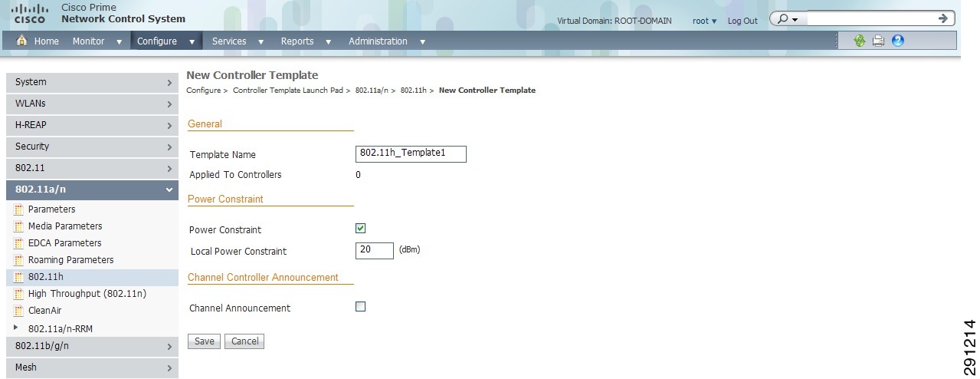Click the Media Parameters page icon
The height and width of the screenshot is (379, 980).
tap(19, 226)
